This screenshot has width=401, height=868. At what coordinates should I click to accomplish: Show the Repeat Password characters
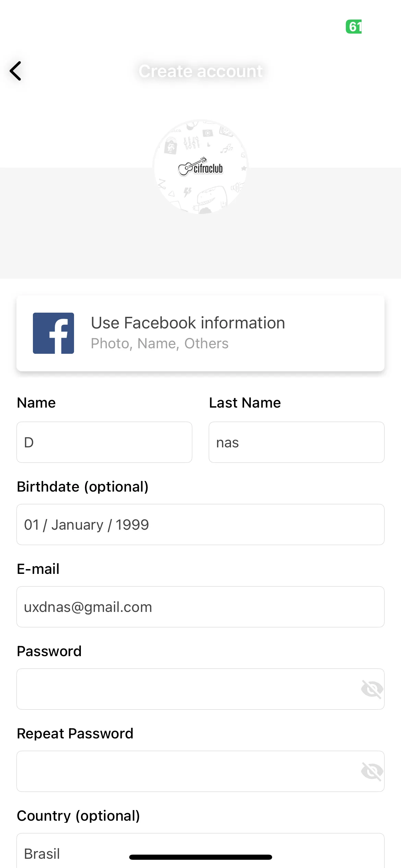[x=372, y=771]
